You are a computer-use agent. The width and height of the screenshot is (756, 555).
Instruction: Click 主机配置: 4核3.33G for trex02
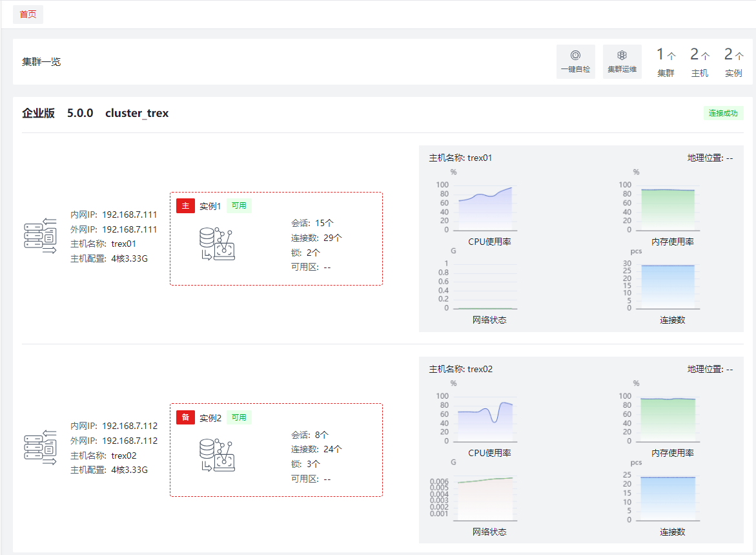109,470
